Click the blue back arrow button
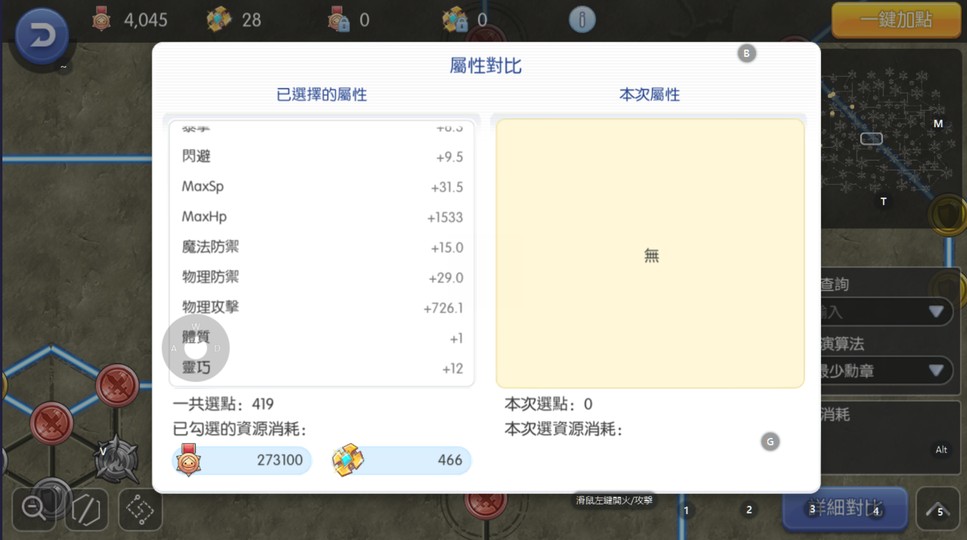 tap(41, 36)
